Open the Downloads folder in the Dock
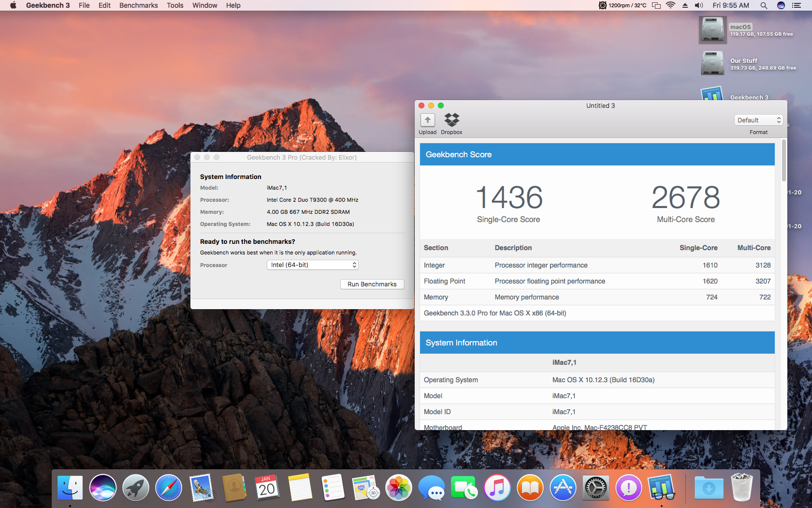Screen dimensions: 812x508 pyautogui.click(x=709, y=488)
